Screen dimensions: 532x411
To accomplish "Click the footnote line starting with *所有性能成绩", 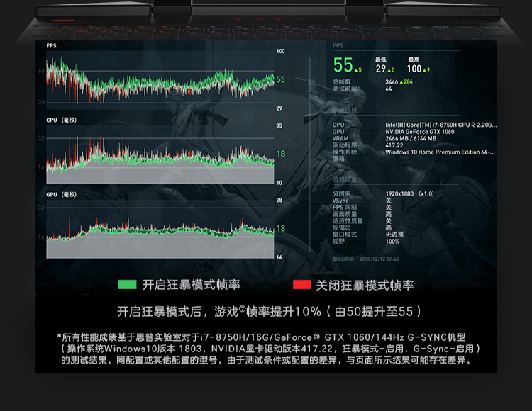I will 261,337.
